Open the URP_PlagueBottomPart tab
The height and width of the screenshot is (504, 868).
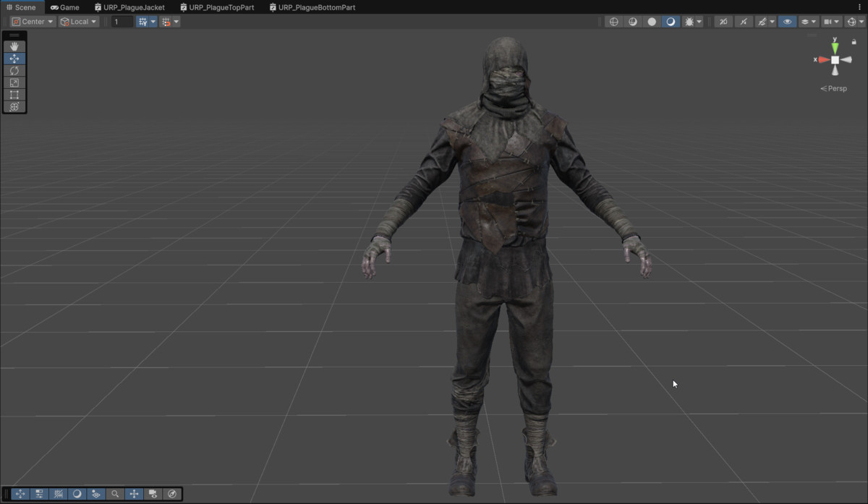point(312,7)
